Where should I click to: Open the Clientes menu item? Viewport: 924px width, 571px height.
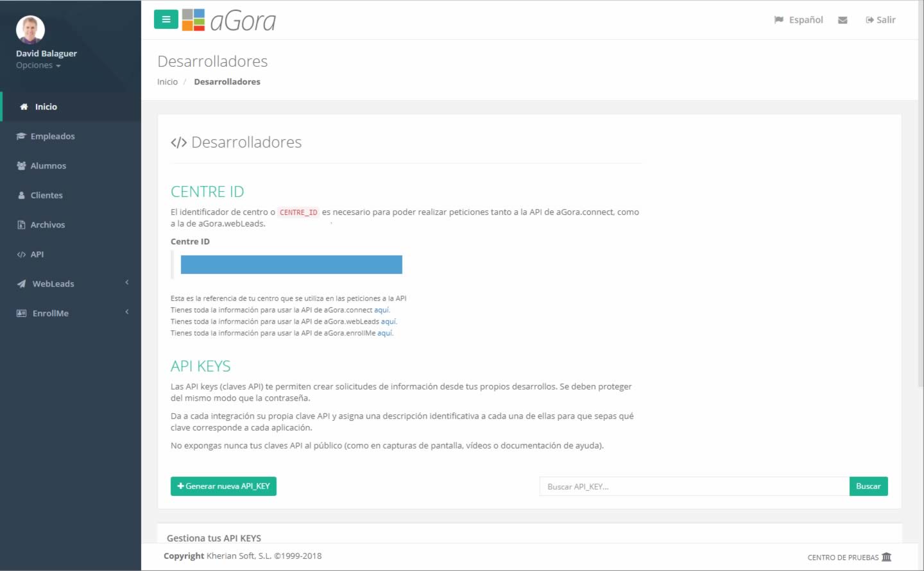pos(71,195)
